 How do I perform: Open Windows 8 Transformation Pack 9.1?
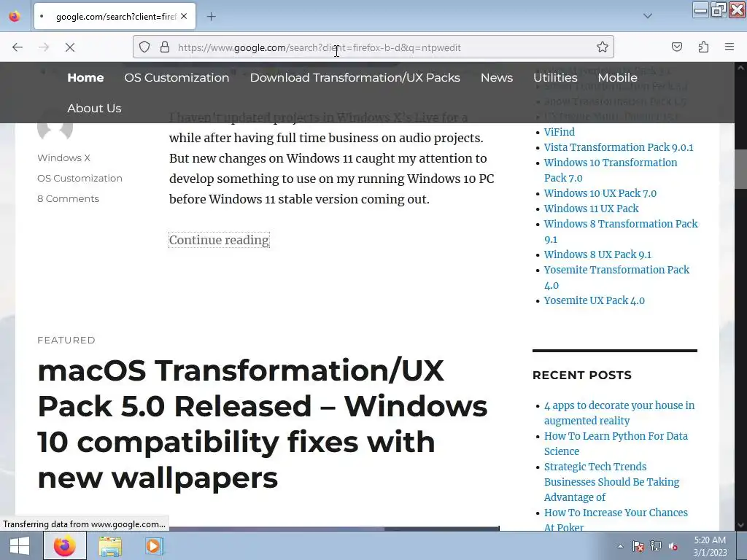[621, 231]
